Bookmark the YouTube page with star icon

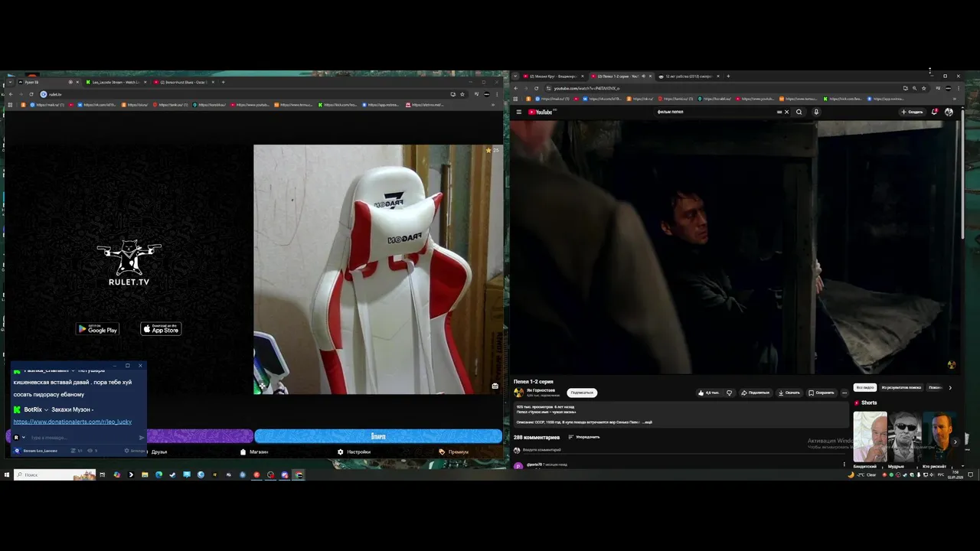(x=924, y=88)
